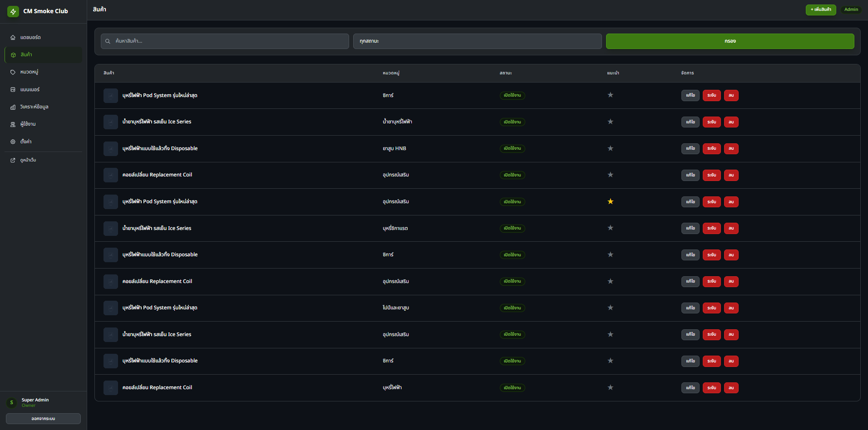Click แก้ไข for Pod System ซิการ์ row

coord(690,95)
